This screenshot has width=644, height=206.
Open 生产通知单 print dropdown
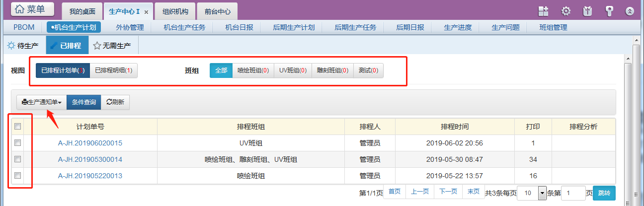tap(41, 102)
